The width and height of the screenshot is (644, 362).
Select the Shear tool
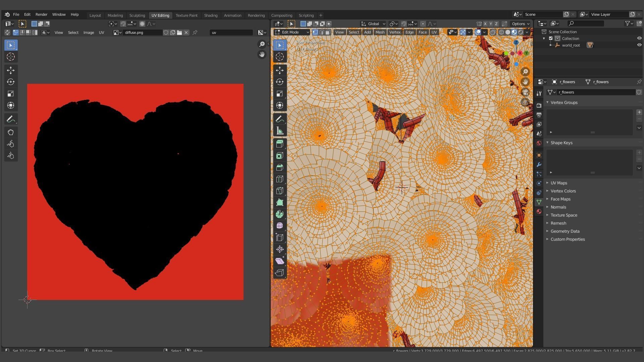280,261
